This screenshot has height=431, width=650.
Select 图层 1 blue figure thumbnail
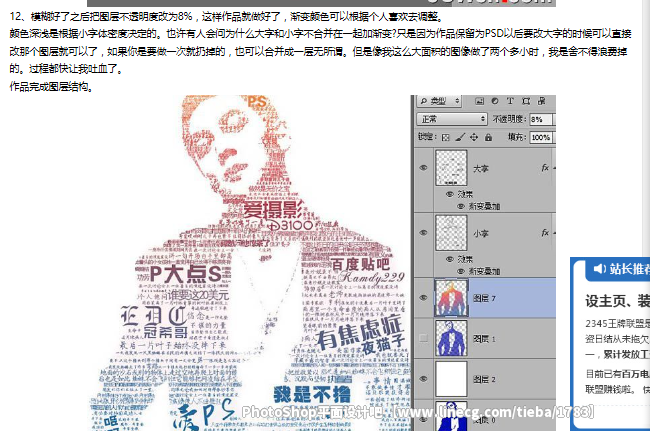pos(451,338)
